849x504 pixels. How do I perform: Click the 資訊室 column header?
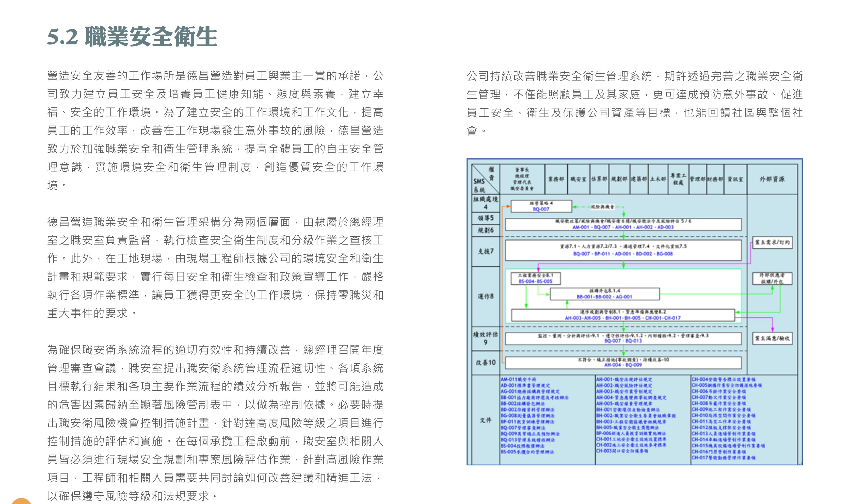(x=735, y=179)
